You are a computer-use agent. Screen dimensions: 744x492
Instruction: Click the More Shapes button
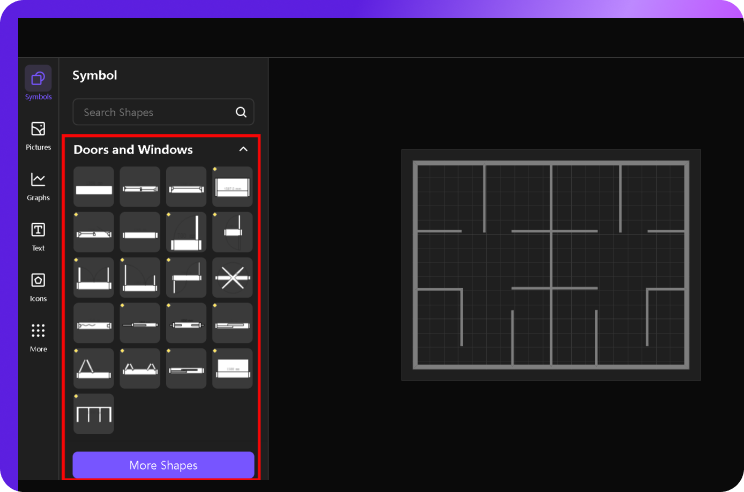(x=163, y=465)
